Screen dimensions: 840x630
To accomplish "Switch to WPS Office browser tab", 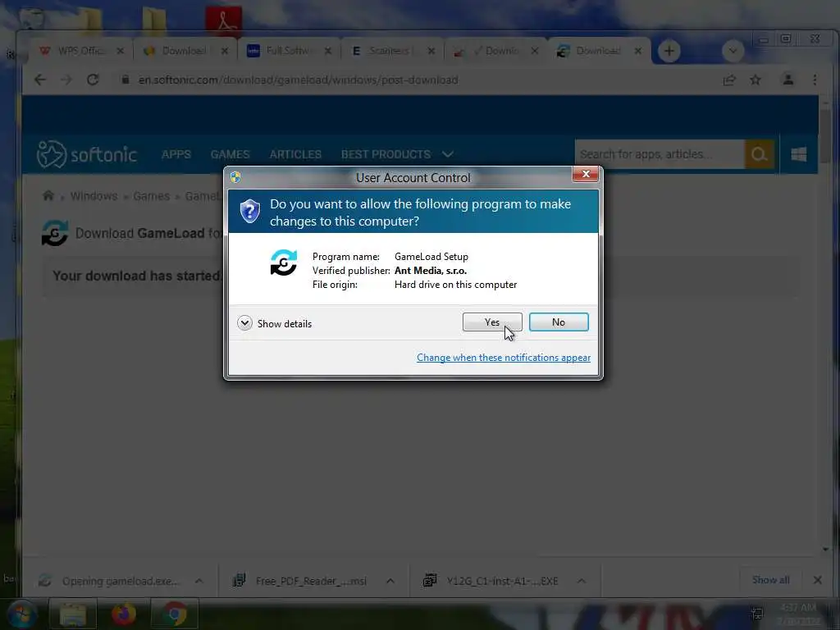I will coord(81,51).
